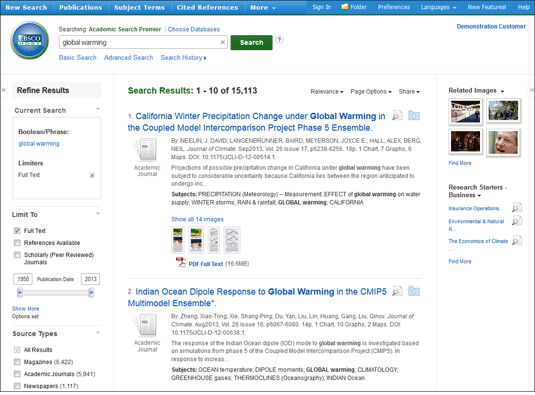Open the More dropdown in the top menu

(x=263, y=7)
